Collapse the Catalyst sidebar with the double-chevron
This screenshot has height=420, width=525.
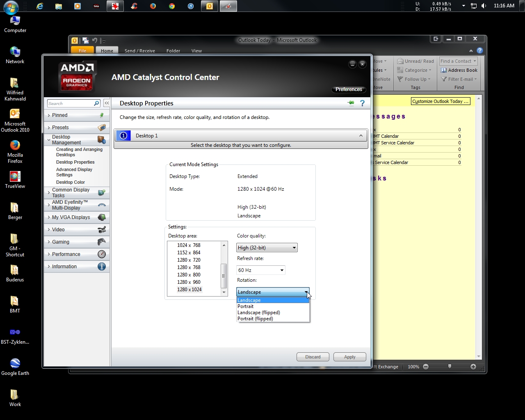(x=107, y=103)
